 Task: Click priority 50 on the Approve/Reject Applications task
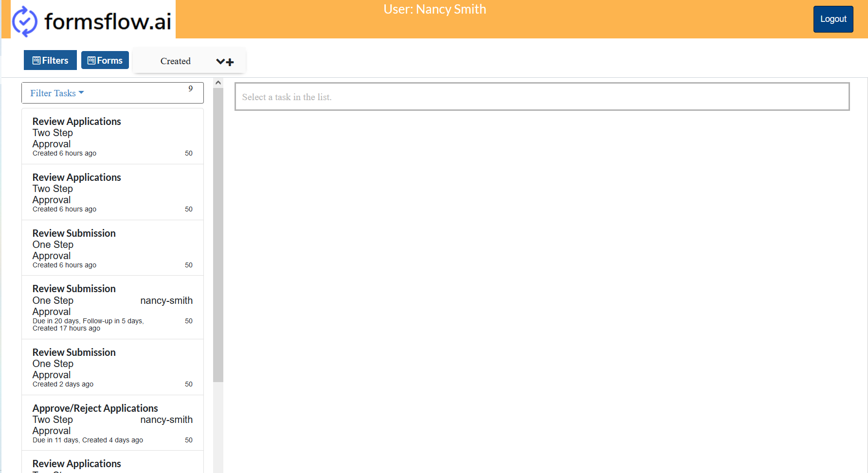point(189,440)
